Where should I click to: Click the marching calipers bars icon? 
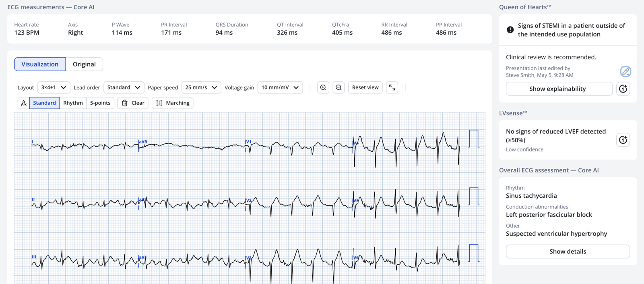point(159,103)
